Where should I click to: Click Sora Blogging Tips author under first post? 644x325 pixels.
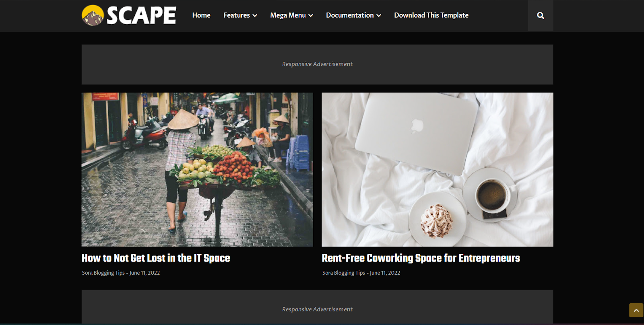point(103,273)
